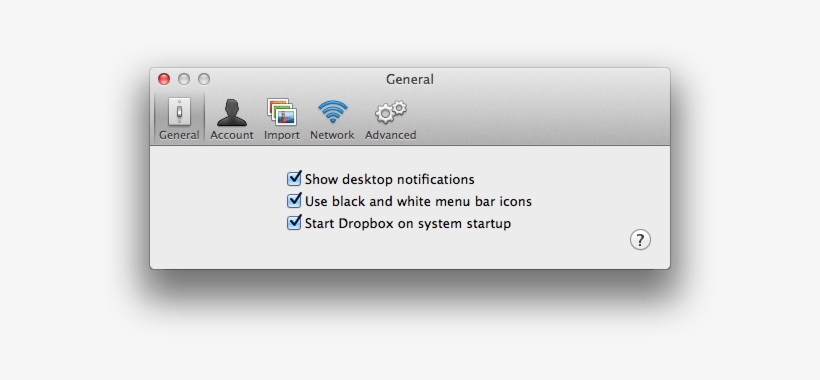Open Advanced settings with gears icon

click(391, 119)
